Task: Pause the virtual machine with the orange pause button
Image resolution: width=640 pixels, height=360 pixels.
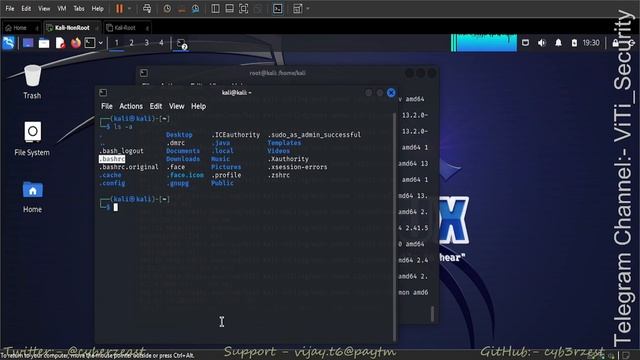Action: click(x=119, y=9)
